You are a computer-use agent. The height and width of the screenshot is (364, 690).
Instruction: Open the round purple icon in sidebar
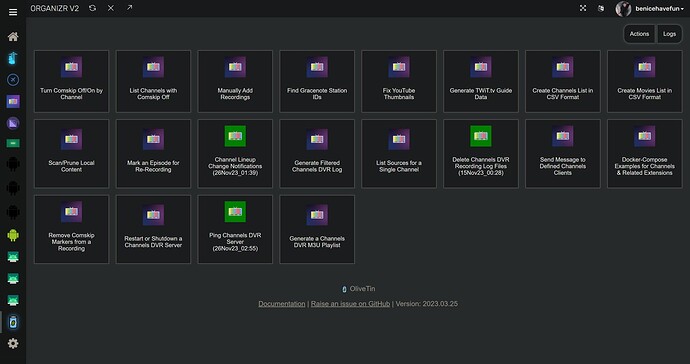(13, 123)
